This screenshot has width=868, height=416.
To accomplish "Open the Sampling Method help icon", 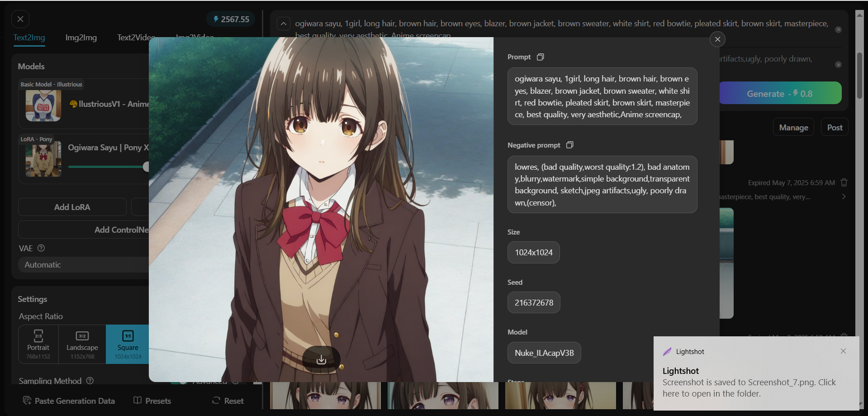I will 90,381.
